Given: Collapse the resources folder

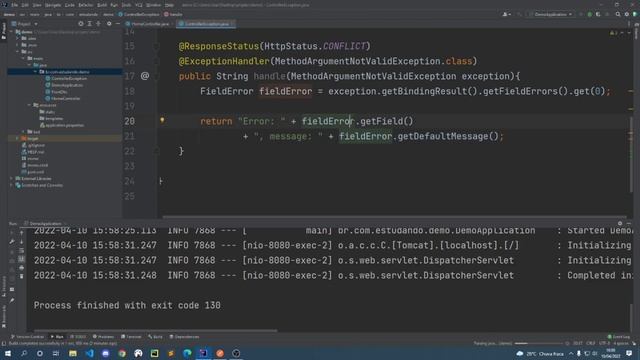Looking at the screenshot, I should (29, 105).
